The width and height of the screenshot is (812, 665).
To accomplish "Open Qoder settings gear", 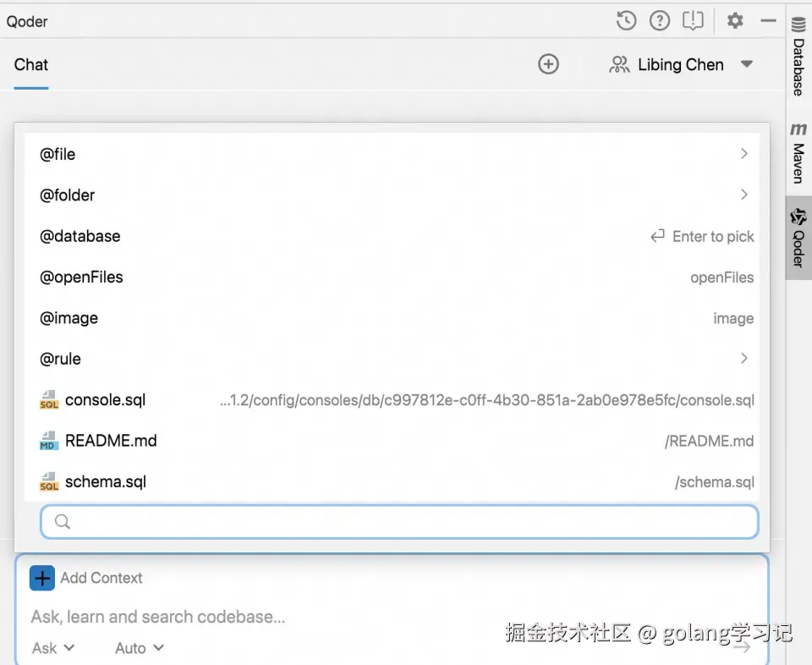I will pyautogui.click(x=735, y=21).
